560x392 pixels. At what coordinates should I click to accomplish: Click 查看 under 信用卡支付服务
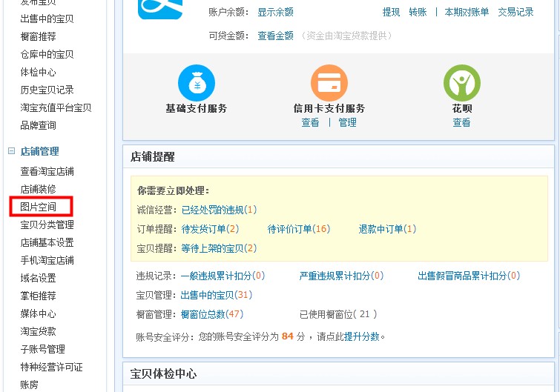310,123
